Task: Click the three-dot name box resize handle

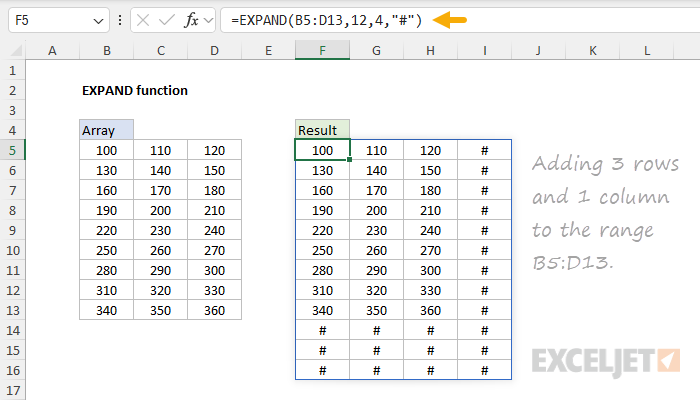Action: (121, 20)
